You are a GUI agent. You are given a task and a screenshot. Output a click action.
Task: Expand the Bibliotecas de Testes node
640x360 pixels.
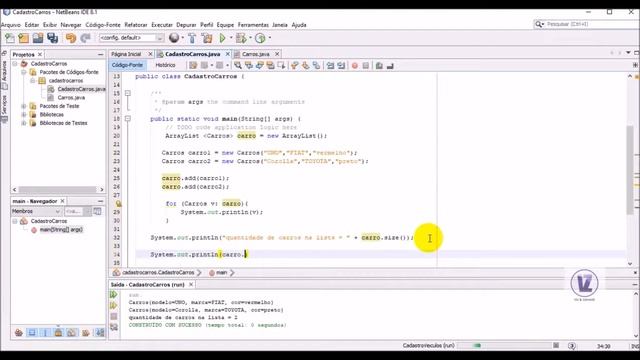(x=24, y=123)
